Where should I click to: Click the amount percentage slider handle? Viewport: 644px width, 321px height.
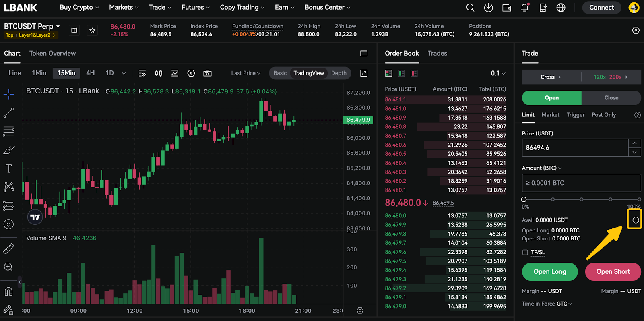(524, 199)
